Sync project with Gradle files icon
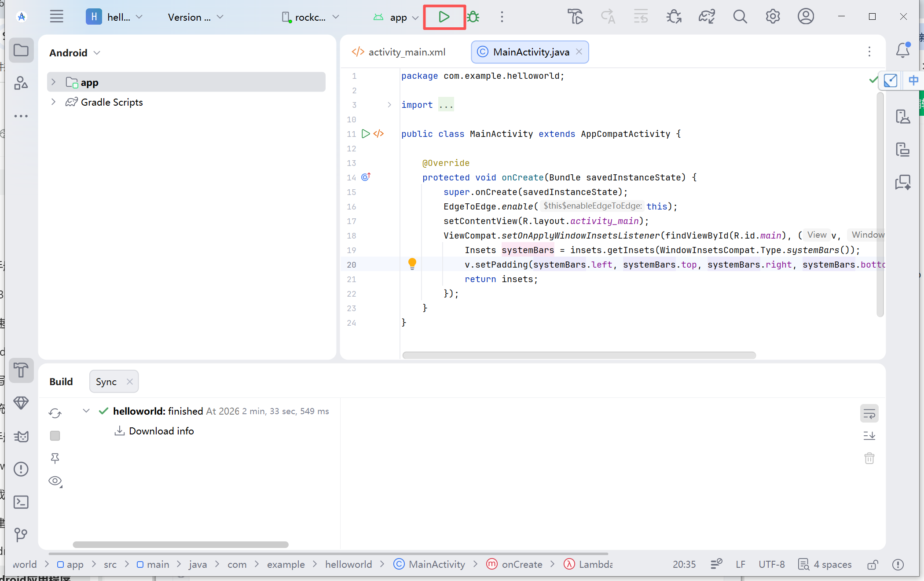The width and height of the screenshot is (924, 581). 707,17
